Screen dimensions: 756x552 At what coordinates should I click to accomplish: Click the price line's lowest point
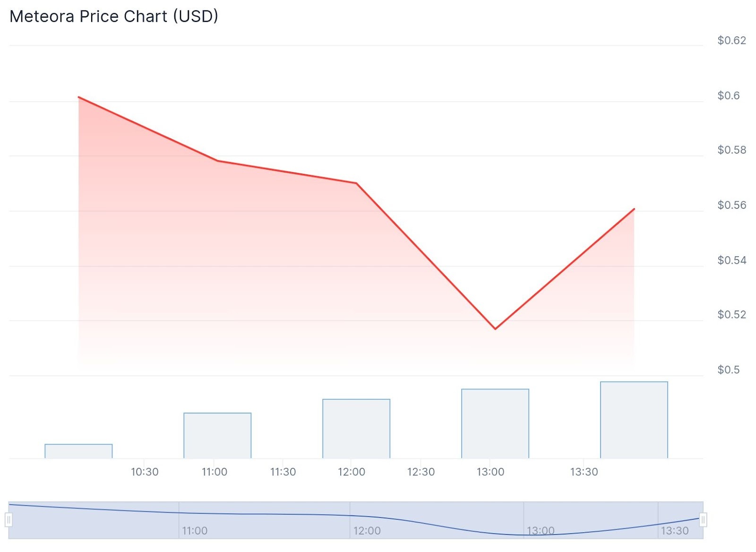(x=495, y=329)
